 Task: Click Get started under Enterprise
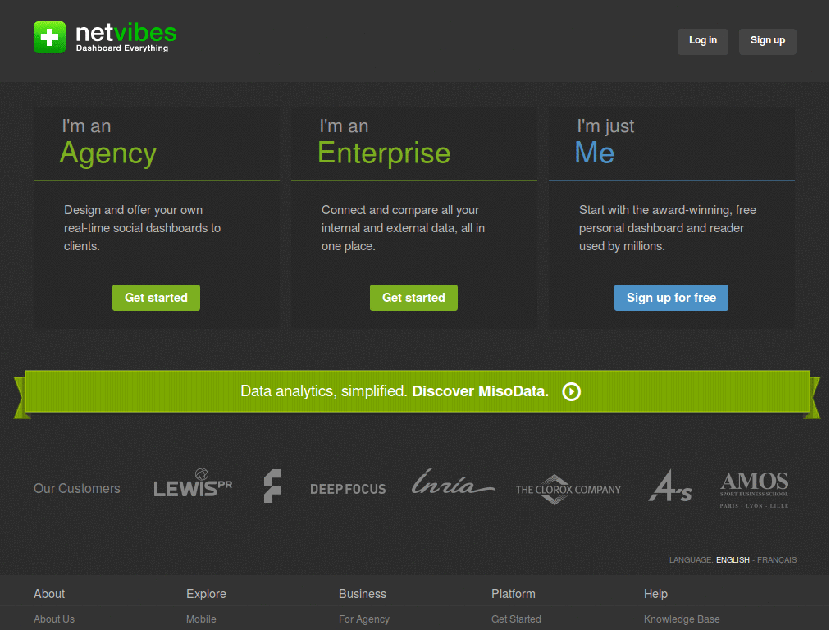coord(413,297)
